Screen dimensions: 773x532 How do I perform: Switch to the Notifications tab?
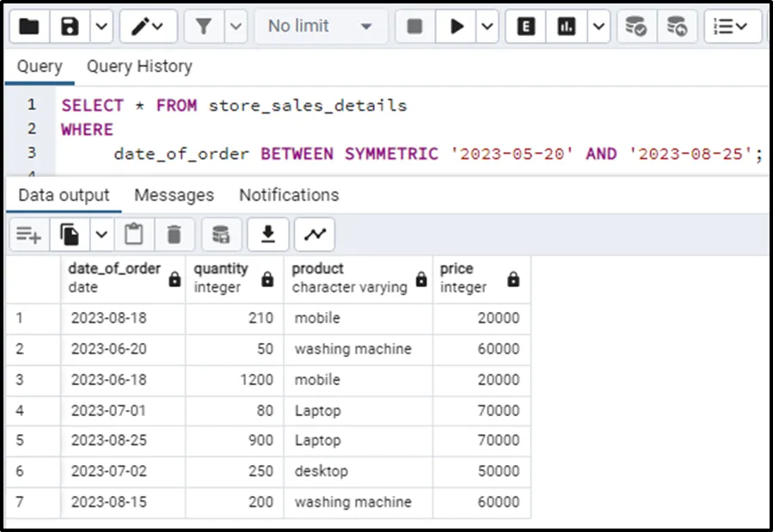tap(289, 195)
